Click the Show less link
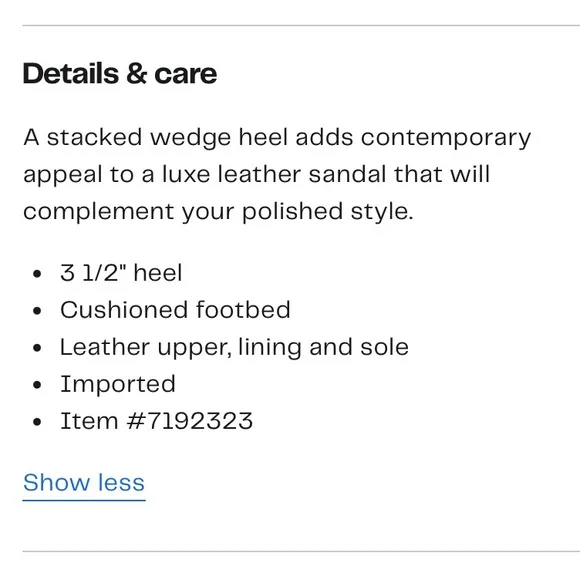This screenshot has width=580, height=580. point(84,483)
